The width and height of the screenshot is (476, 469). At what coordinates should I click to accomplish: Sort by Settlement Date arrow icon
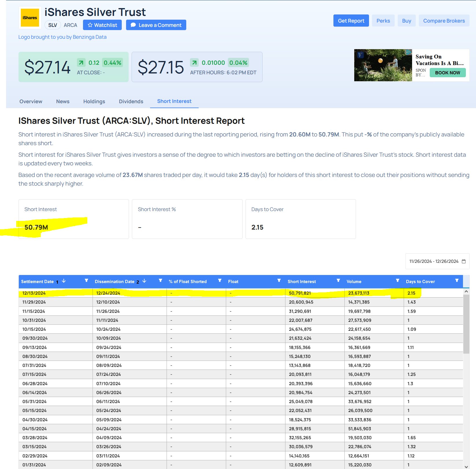64,281
